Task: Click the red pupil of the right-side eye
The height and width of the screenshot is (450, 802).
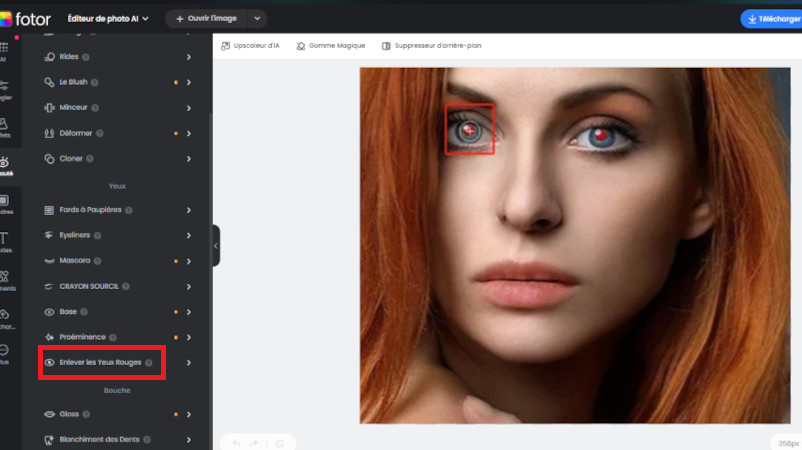Action: tap(602, 135)
